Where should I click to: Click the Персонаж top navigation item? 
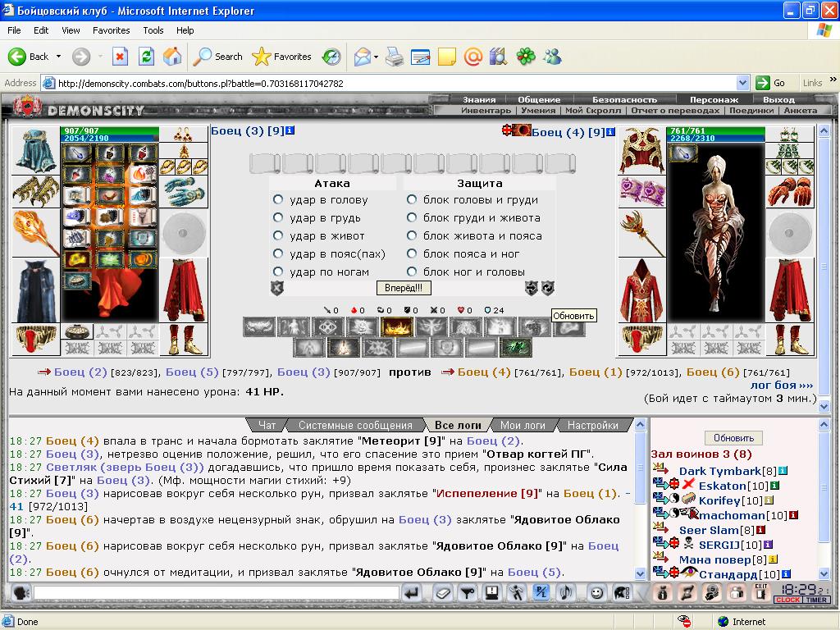pos(714,99)
